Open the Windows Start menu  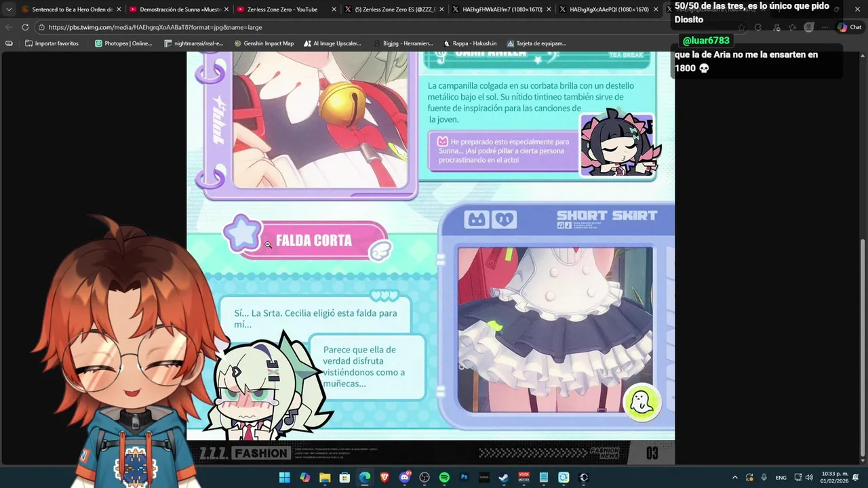coord(284,477)
